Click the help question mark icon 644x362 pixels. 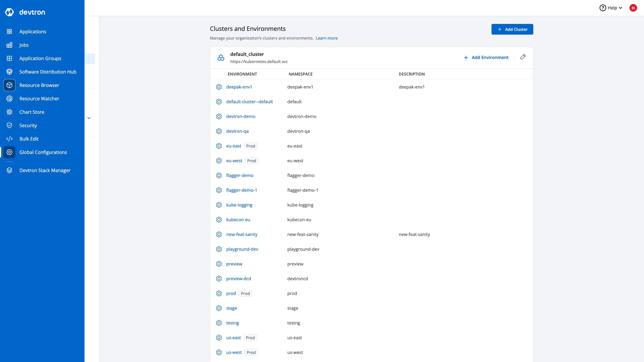[x=603, y=8]
